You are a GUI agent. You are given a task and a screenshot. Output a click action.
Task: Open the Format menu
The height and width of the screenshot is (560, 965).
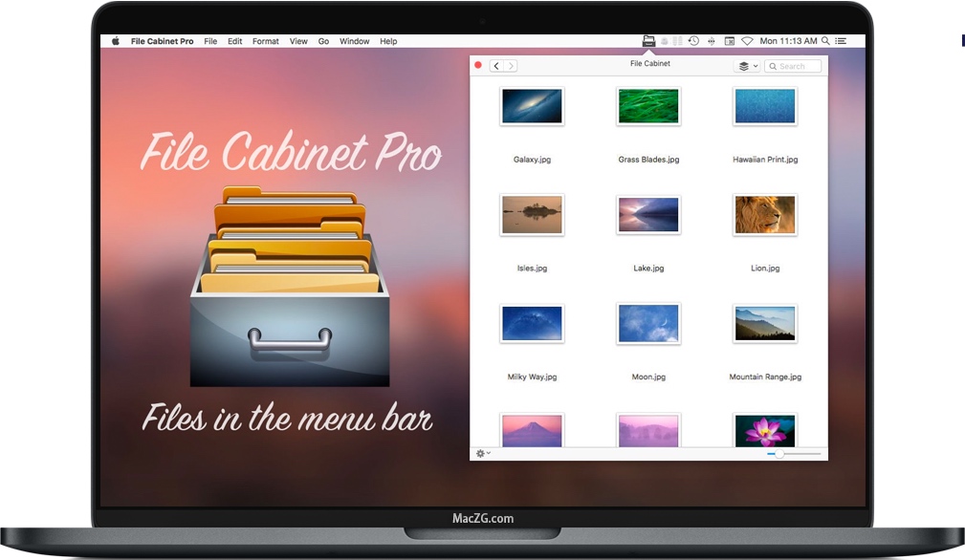265,41
